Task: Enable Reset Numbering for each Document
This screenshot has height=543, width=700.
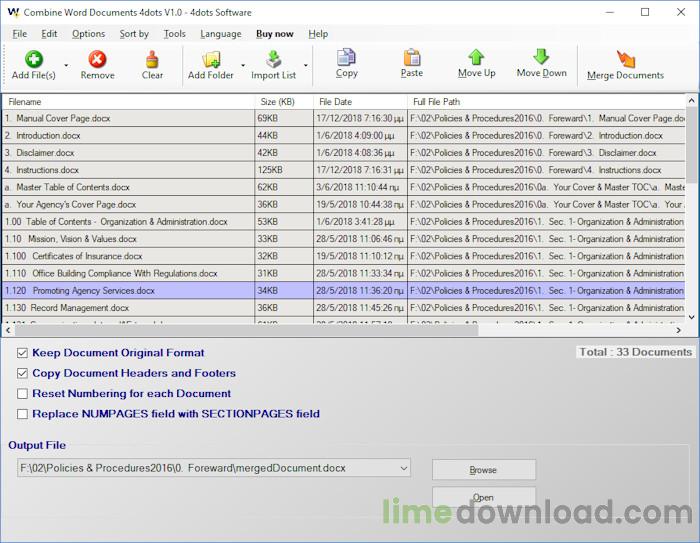Action: point(22,393)
